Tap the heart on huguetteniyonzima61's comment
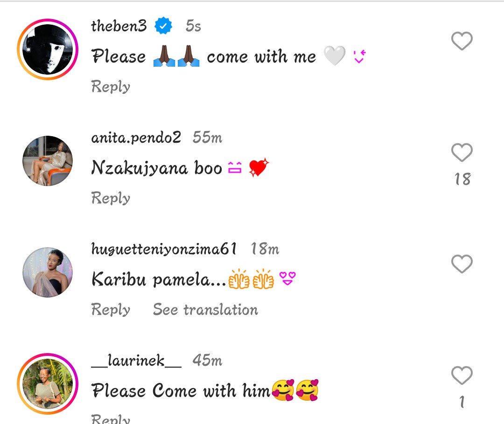 click(x=462, y=264)
